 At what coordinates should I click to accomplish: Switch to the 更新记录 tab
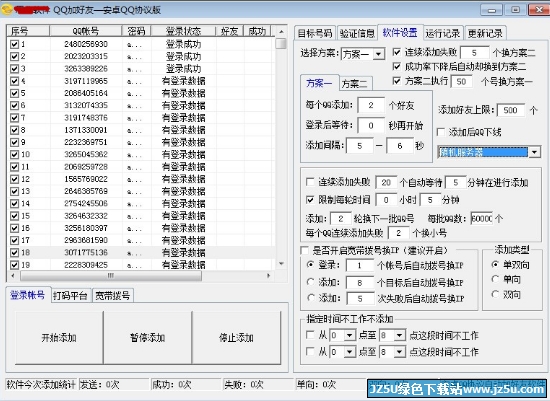click(485, 33)
